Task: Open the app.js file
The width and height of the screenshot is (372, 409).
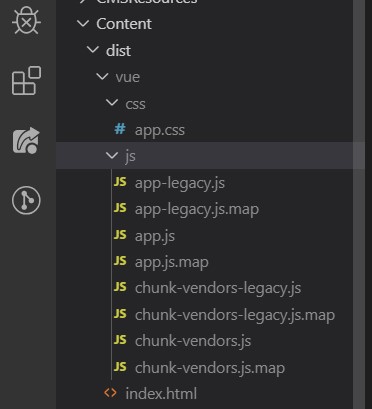Action: pos(155,236)
